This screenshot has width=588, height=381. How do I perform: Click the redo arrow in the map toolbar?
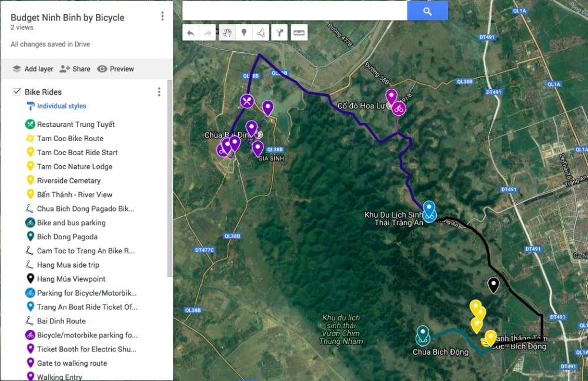point(207,32)
